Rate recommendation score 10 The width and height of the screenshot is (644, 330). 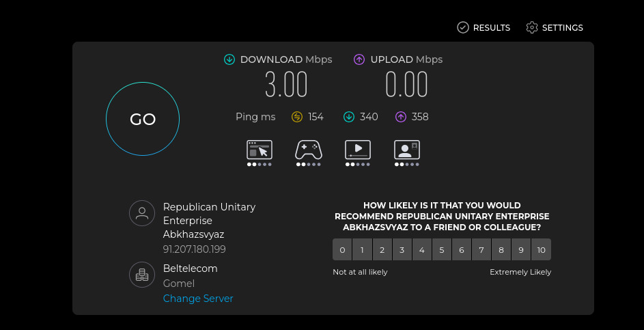pyautogui.click(x=542, y=250)
